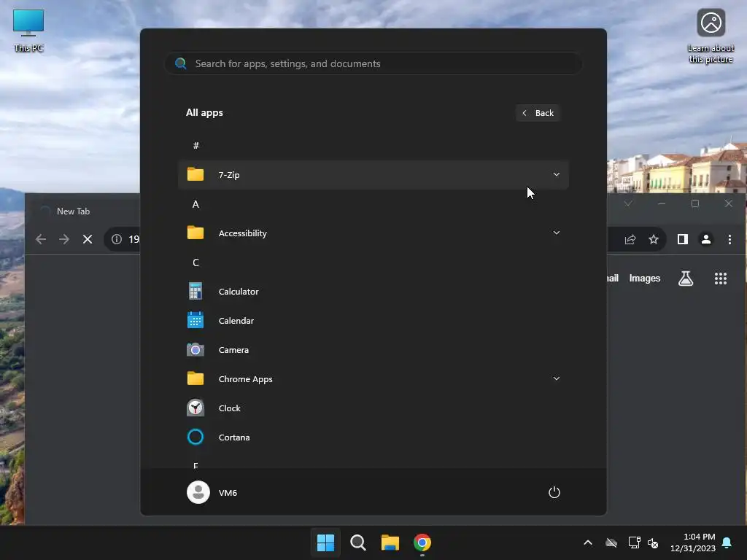This screenshot has height=560, width=747.
Task: Open the Accessibility folder
Action: [x=373, y=233]
